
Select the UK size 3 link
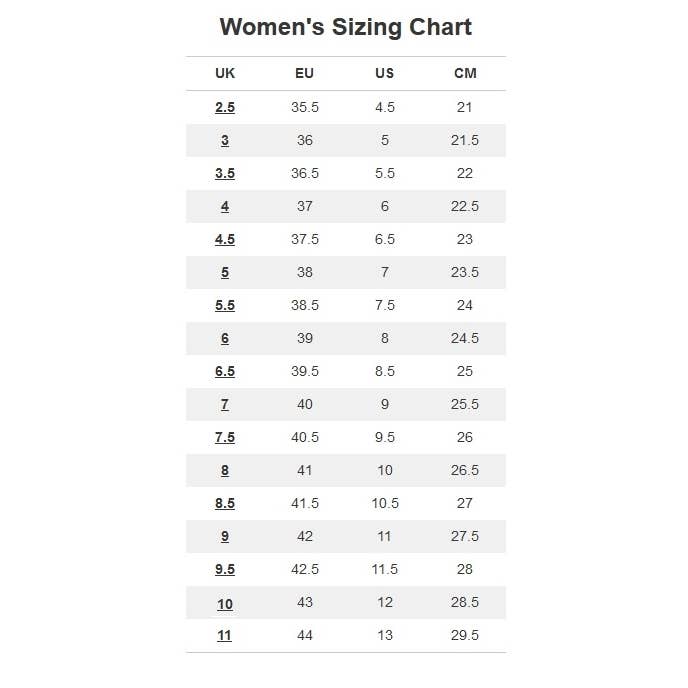225,141
